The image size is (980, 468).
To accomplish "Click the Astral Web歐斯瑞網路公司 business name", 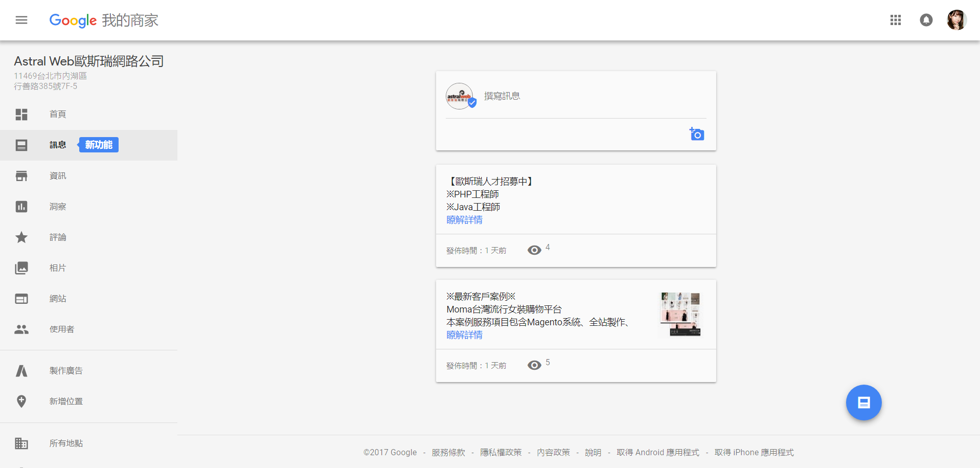I will pyautogui.click(x=89, y=61).
